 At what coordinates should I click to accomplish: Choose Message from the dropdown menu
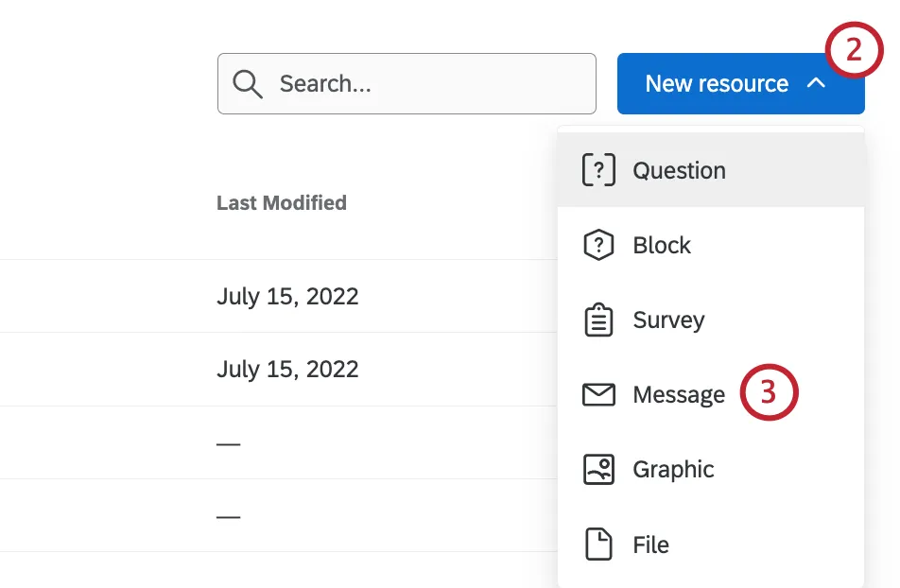click(x=677, y=394)
